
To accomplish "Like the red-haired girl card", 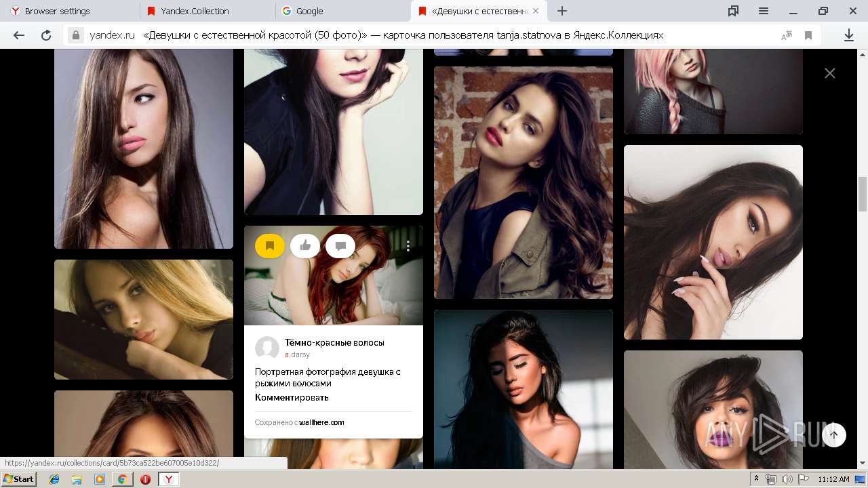I will pos(305,245).
